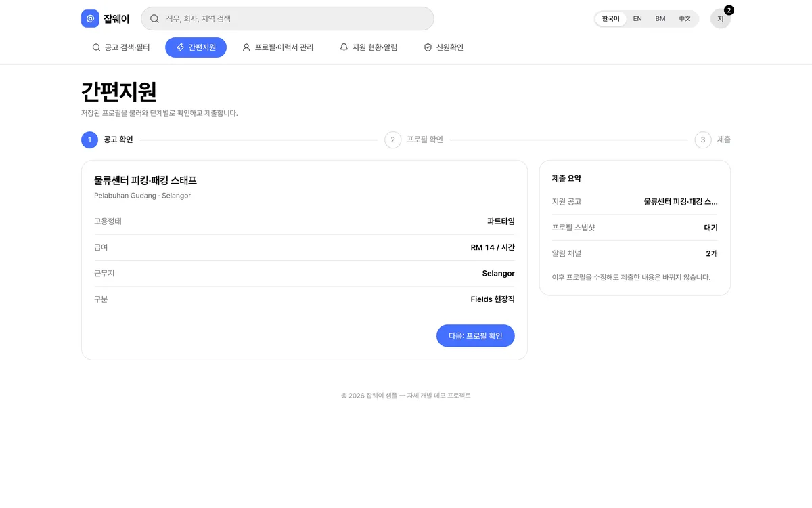This screenshot has width=812, height=508.
Task: Click the 다음: 프로필 확인 button
Action: [476, 336]
